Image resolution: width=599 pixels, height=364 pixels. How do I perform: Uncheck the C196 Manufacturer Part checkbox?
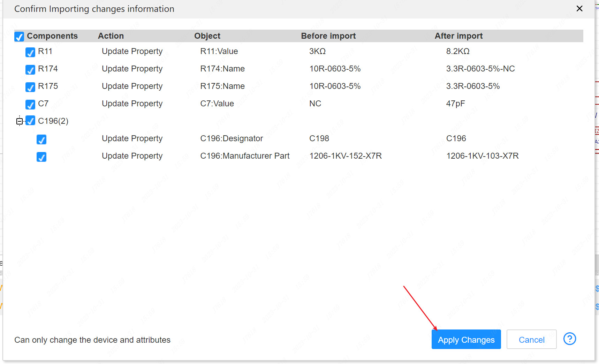pyautogui.click(x=41, y=157)
